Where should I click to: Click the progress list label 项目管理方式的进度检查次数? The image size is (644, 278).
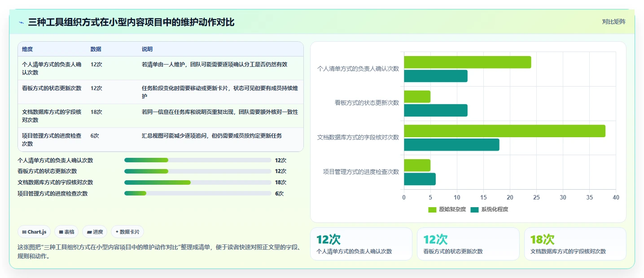(53, 194)
